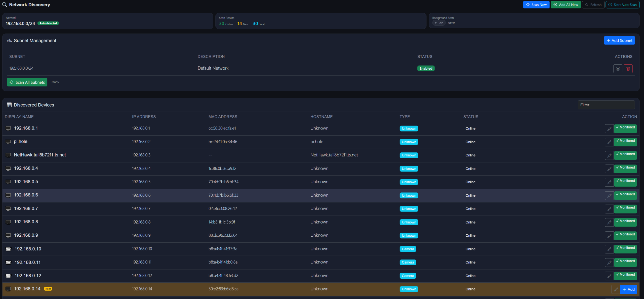Toggle Monitored status for 192.168.0.7

(x=625, y=209)
